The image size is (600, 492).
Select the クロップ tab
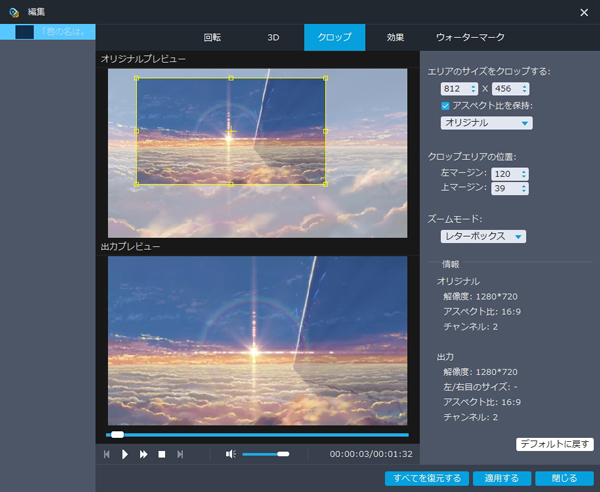334,37
